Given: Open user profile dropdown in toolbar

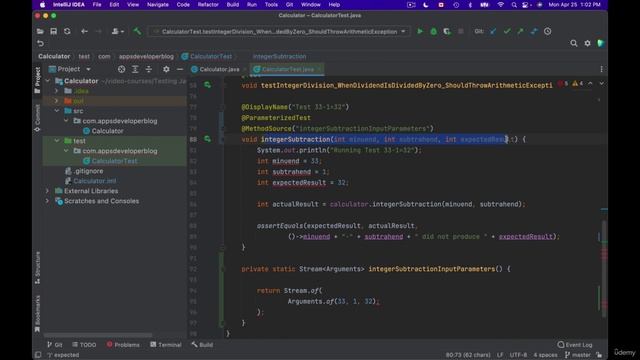Looking at the screenshot, I should click(x=118, y=31).
